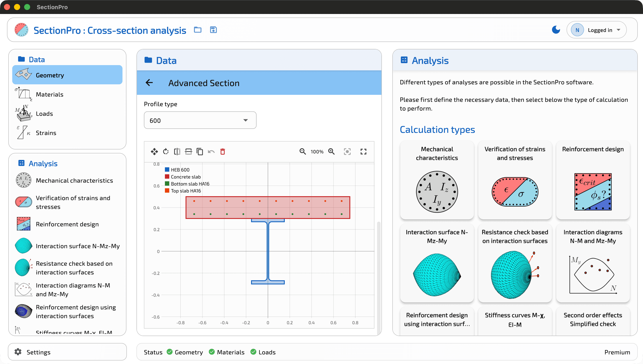Zoom in on the section drawing
The image size is (643, 364).
point(332,151)
